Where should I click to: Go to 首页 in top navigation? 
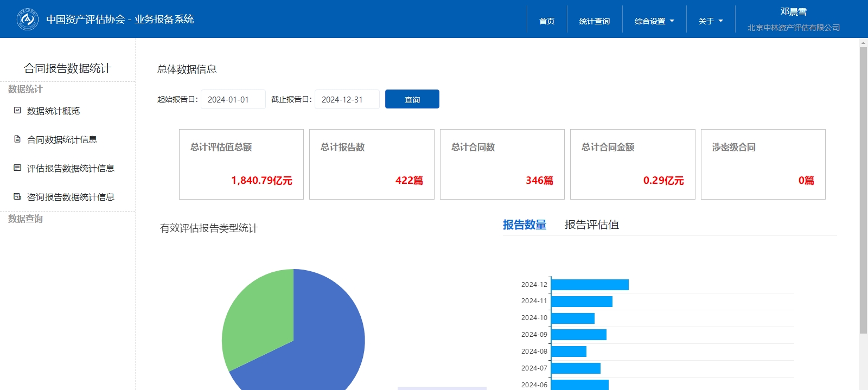tap(547, 21)
